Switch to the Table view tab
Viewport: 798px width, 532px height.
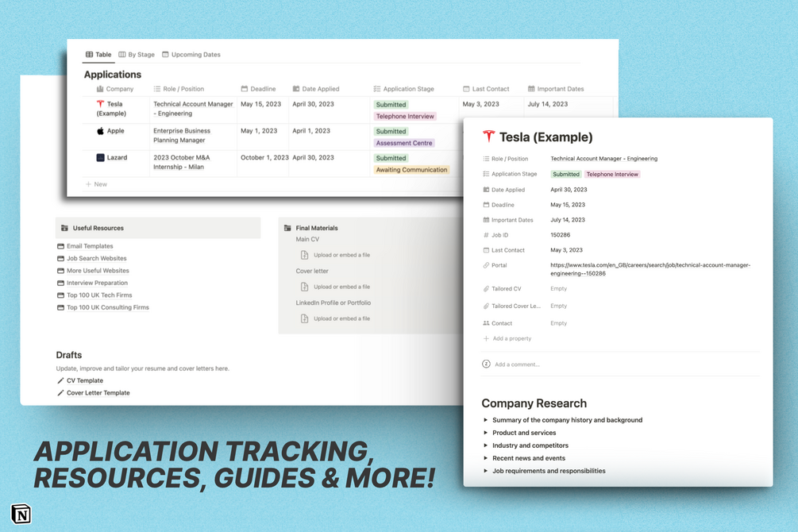(x=98, y=55)
